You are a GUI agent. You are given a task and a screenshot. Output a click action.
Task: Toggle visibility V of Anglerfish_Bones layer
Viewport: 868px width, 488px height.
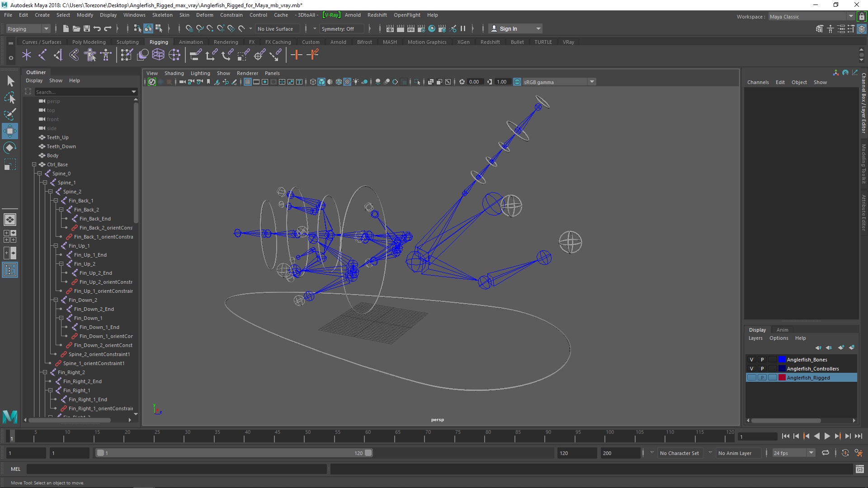point(751,360)
